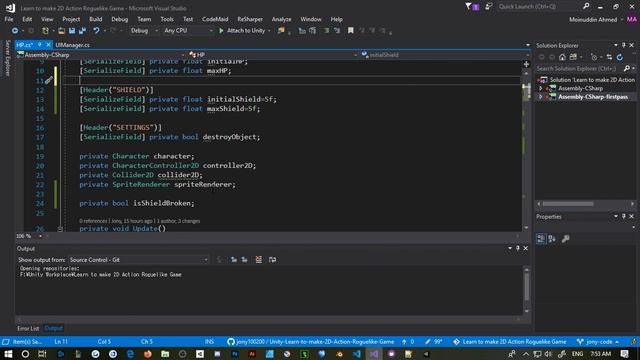
Task: Click the Navigate Backward toolbar icon
Action: [15, 31]
